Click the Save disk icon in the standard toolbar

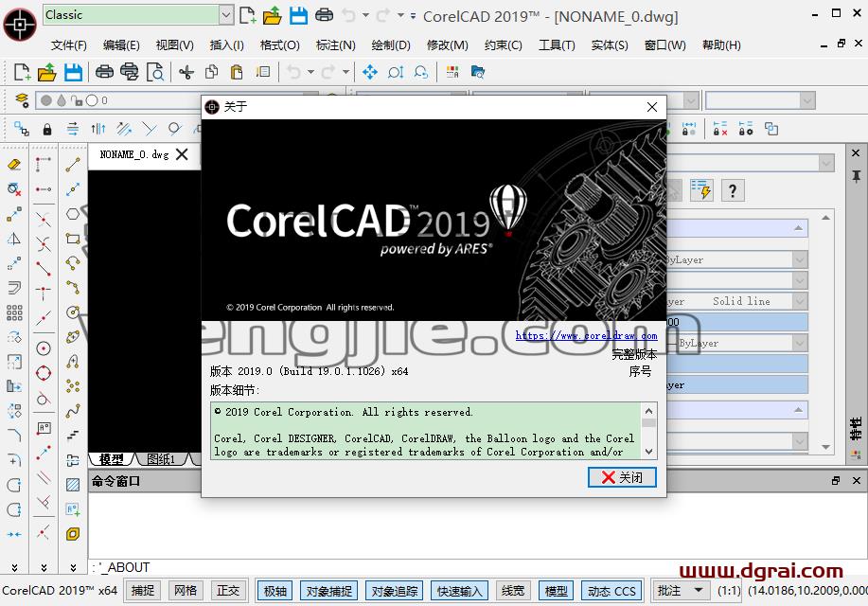(x=73, y=72)
